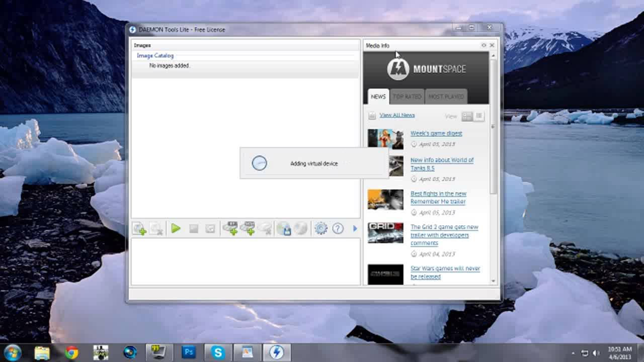Open Photoshop from the taskbar
This screenshot has width=644, height=362.
(x=189, y=352)
